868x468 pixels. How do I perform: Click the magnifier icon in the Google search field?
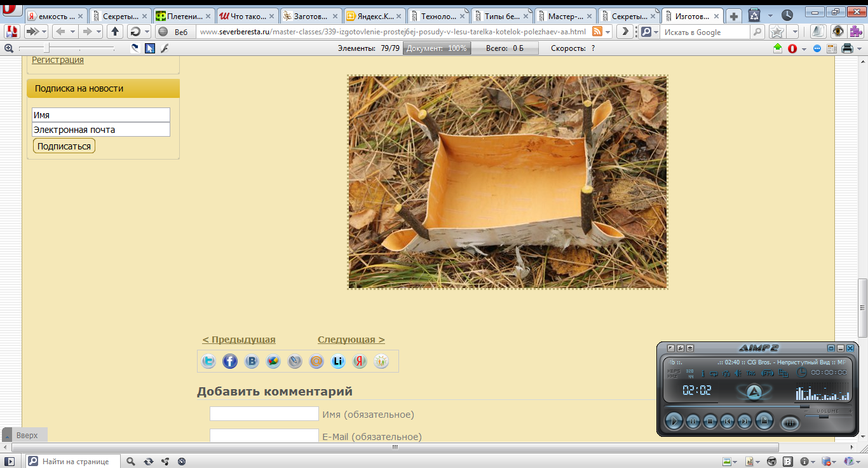click(757, 32)
